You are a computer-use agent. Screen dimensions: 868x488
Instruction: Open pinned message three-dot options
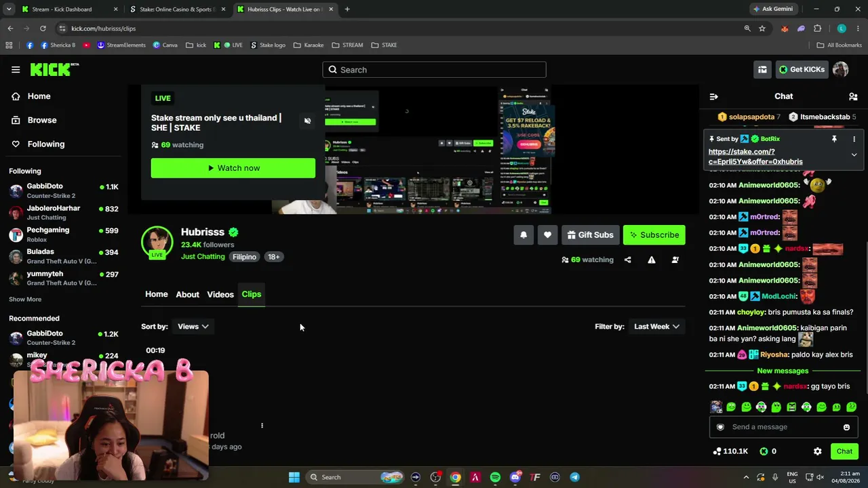pyautogui.click(x=854, y=139)
